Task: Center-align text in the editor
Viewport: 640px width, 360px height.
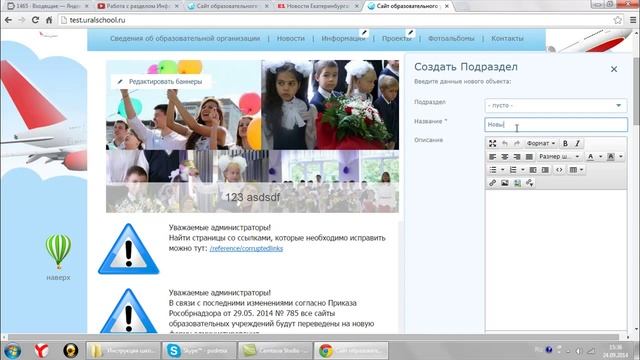Action: [x=505, y=157]
